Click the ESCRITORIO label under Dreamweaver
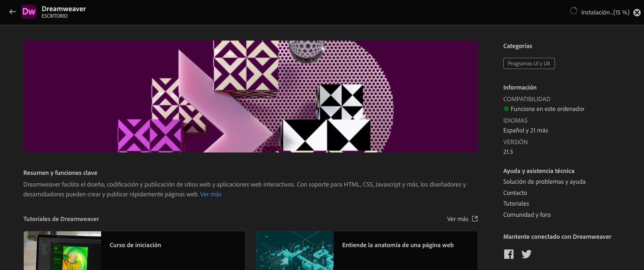 pos(55,16)
